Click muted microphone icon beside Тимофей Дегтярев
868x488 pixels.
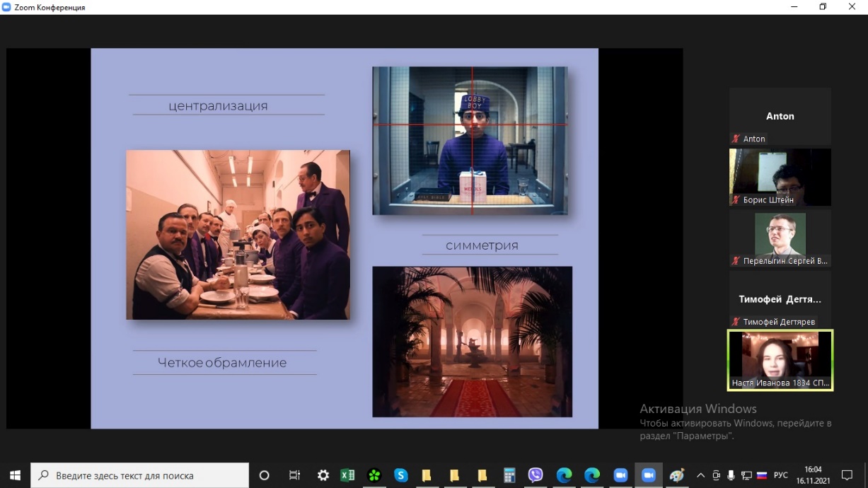coord(736,322)
